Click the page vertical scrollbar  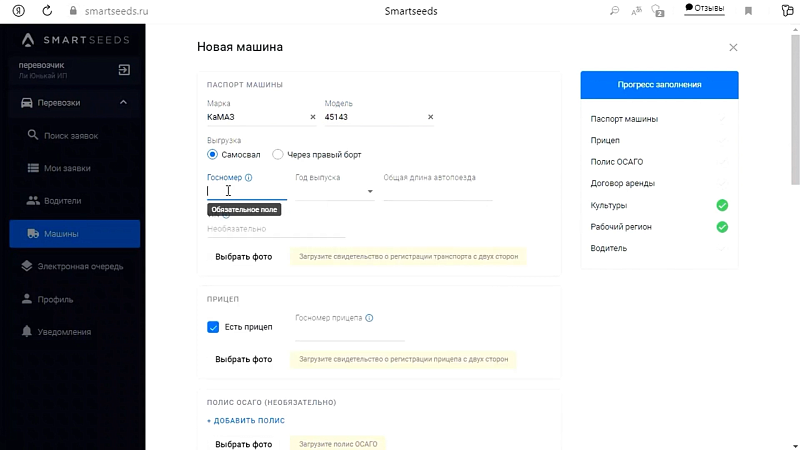click(795, 110)
